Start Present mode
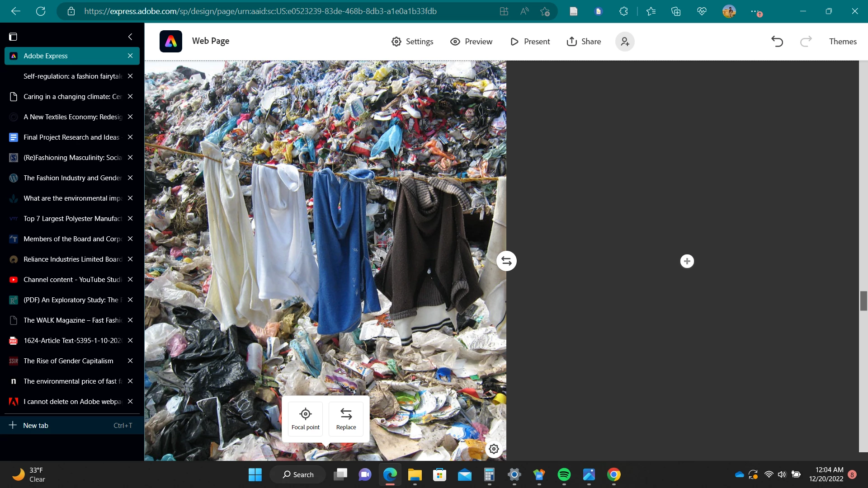 [530, 42]
